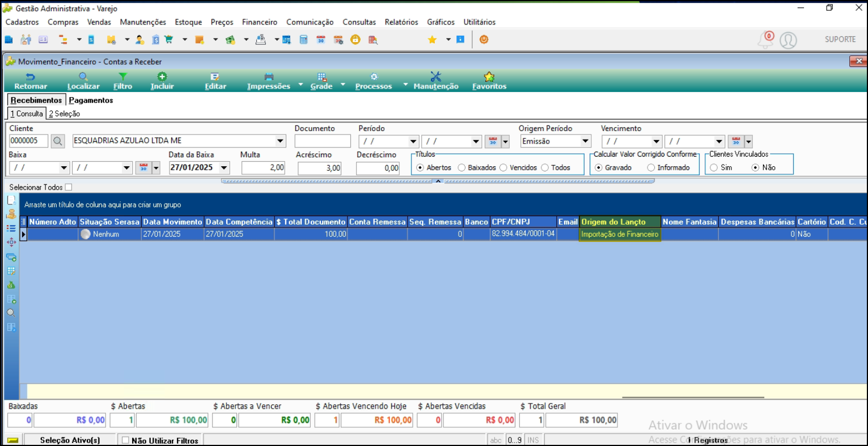Screen dimensions: 868x446
Task: Open the arrow beside Processos
Action: point(405,85)
